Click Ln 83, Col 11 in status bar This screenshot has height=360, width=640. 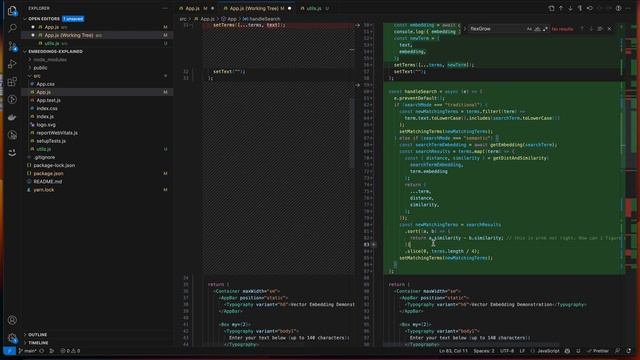tap(453, 351)
